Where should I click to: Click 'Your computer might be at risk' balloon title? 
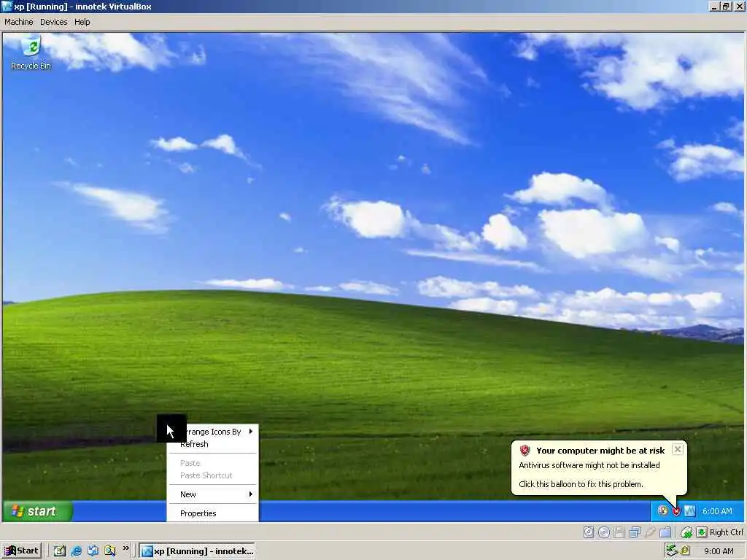[x=600, y=451]
